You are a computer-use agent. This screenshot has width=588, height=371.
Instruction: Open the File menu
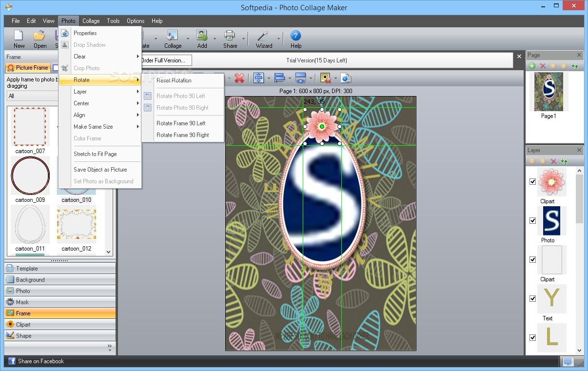click(16, 21)
